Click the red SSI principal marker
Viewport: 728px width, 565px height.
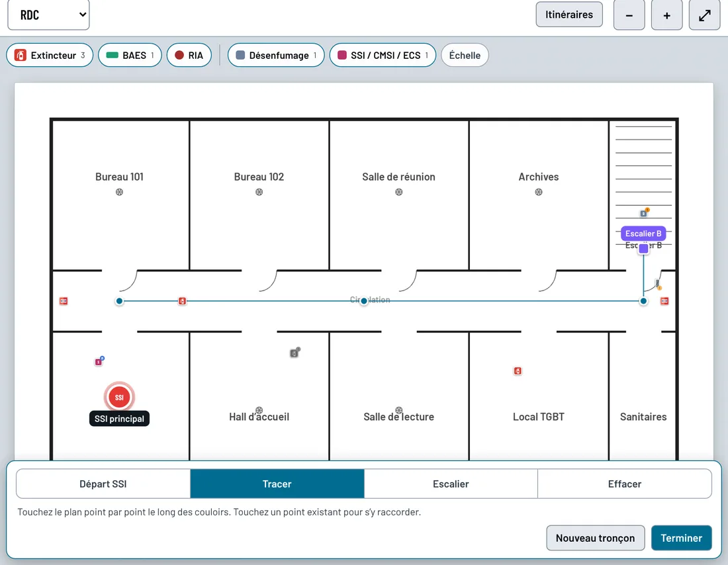(119, 397)
